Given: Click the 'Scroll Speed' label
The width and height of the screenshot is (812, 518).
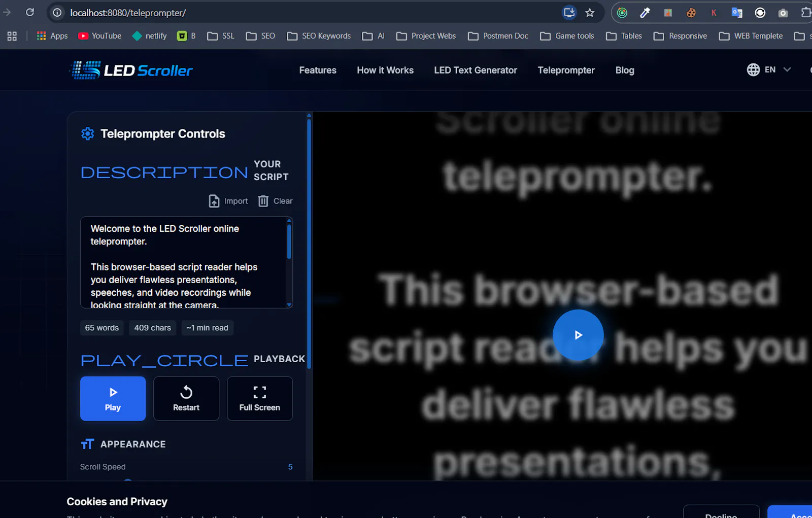Looking at the screenshot, I should (x=103, y=467).
